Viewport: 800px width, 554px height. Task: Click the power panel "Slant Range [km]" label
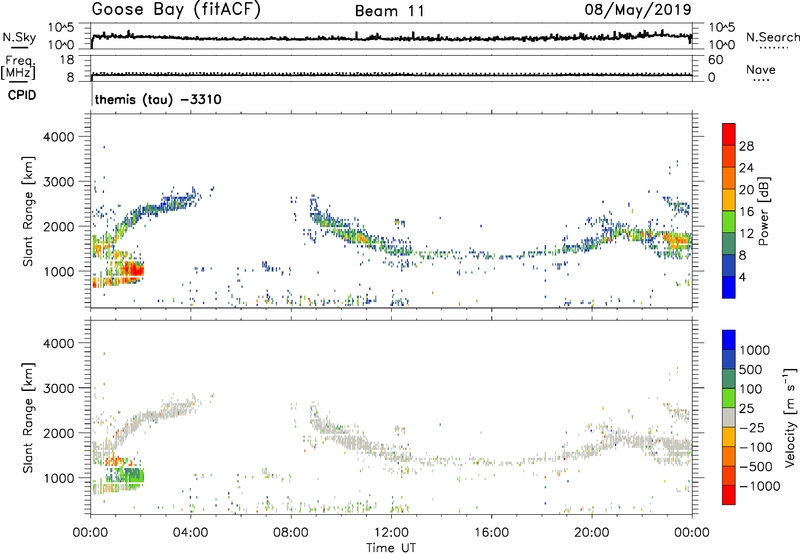coord(28,211)
